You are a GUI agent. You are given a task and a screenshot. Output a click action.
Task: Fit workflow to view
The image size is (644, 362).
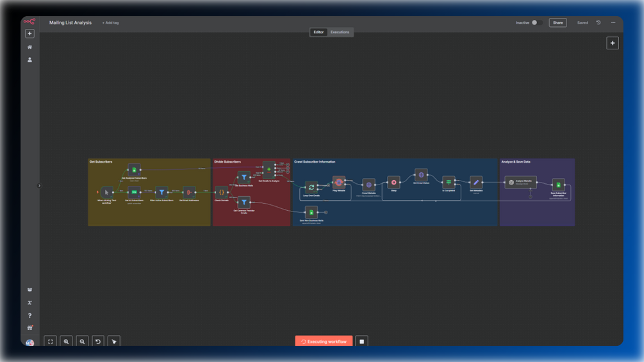(50, 341)
